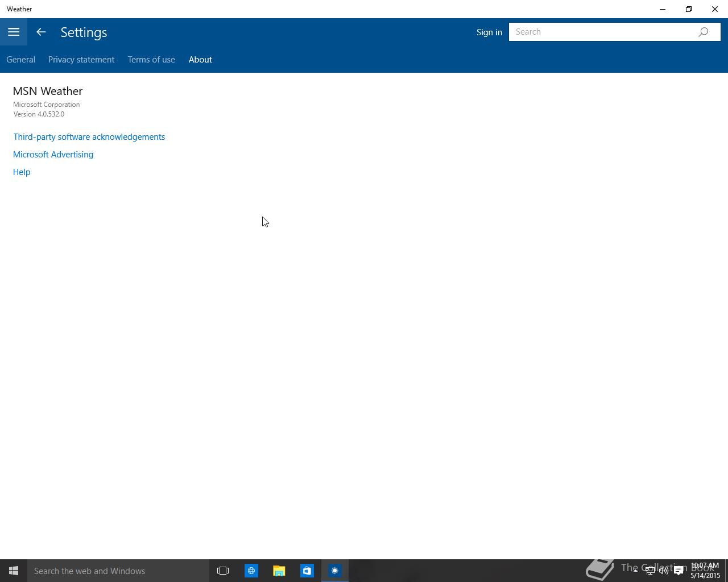This screenshot has height=582, width=728.
Task: Open the Terms of use tab
Action: (x=151, y=59)
